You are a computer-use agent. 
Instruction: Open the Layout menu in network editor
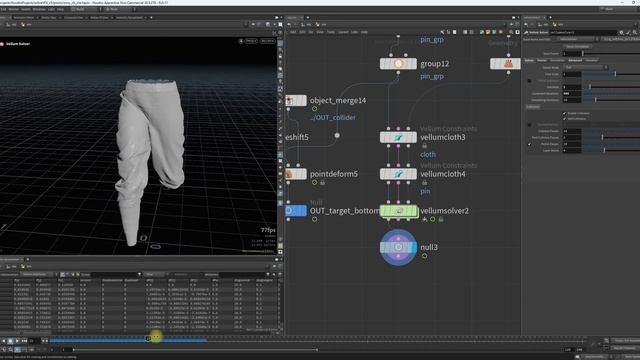[343, 32]
